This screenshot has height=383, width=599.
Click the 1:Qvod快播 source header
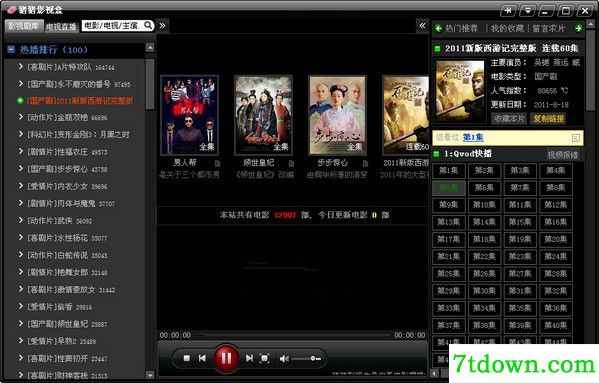click(x=468, y=154)
